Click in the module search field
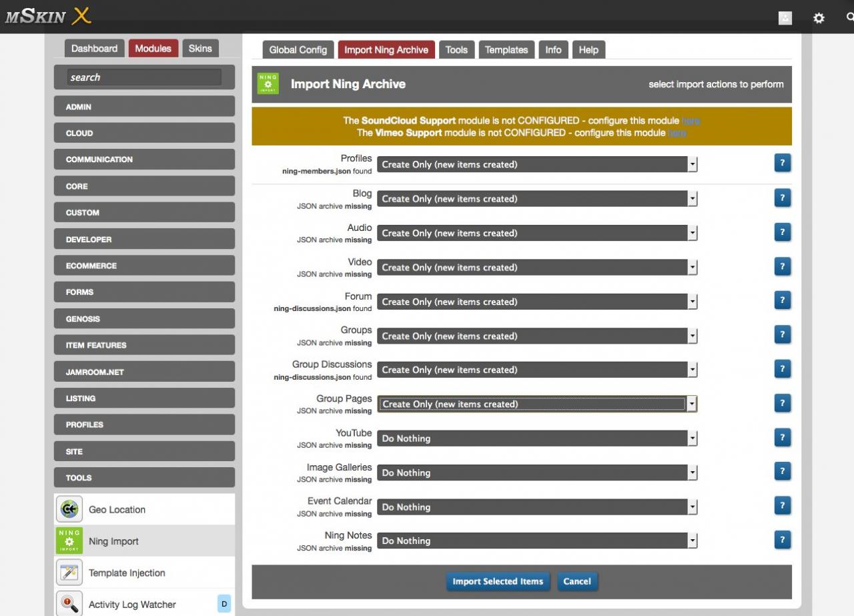Screen dimensions: 854x616 click(x=144, y=77)
